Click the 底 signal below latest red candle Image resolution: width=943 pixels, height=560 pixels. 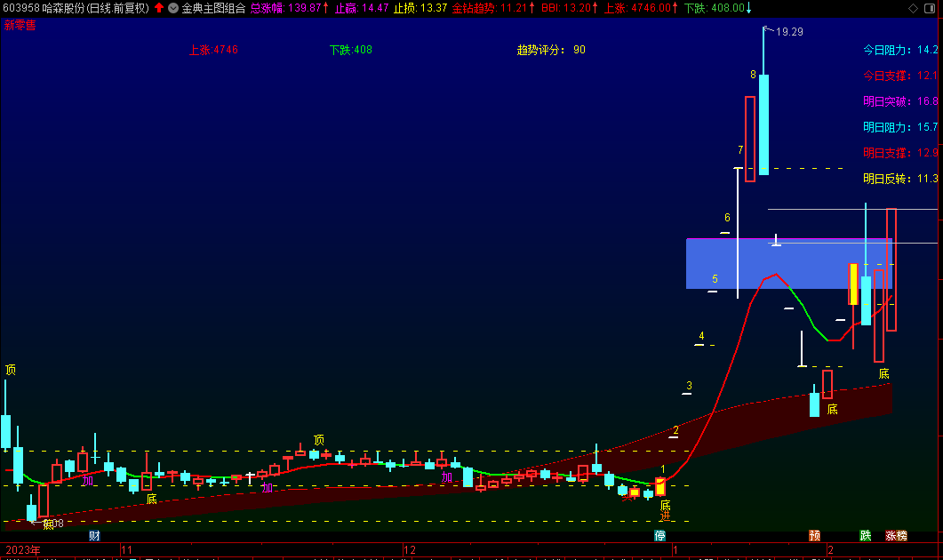(x=883, y=373)
